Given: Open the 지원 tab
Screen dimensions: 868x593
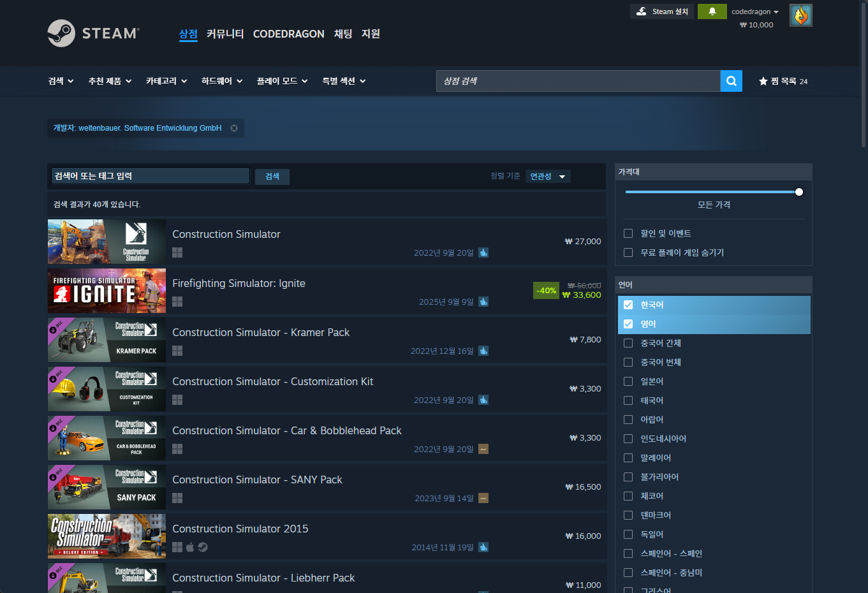Looking at the screenshot, I should 371,34.
